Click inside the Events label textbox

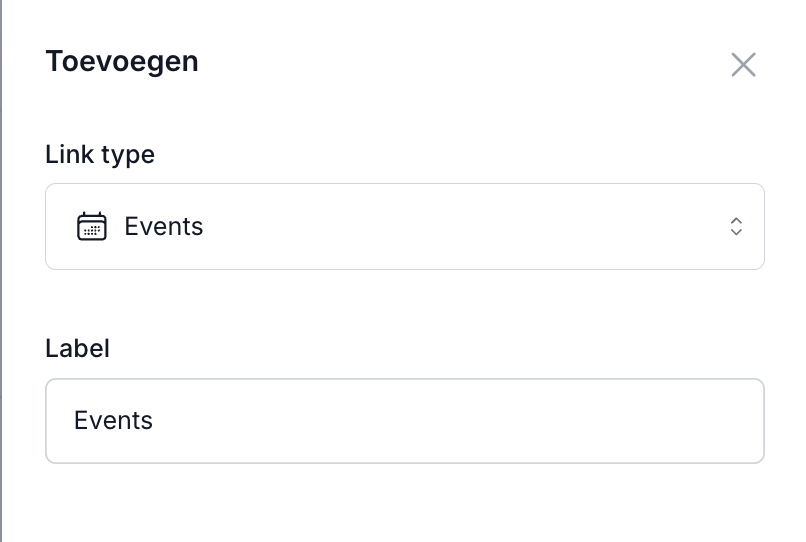404,420
